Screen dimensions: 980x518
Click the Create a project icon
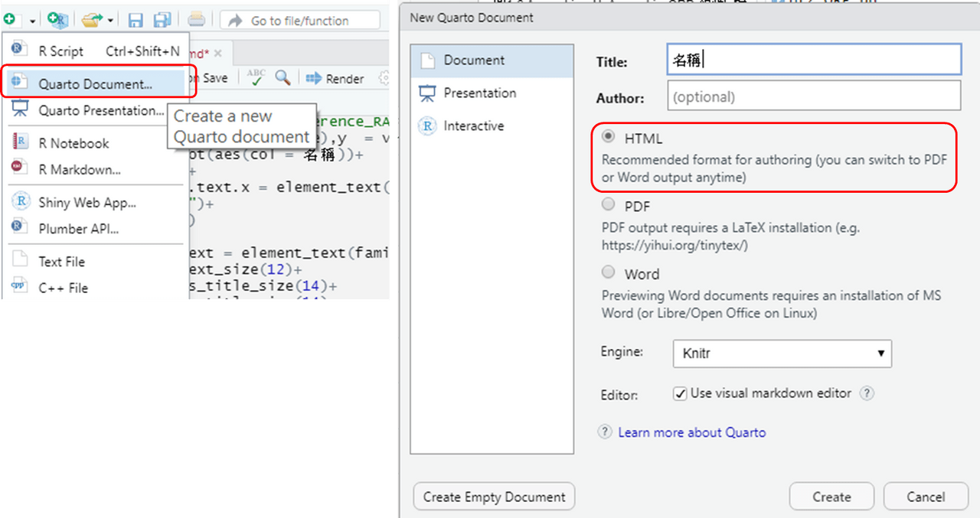57,20
